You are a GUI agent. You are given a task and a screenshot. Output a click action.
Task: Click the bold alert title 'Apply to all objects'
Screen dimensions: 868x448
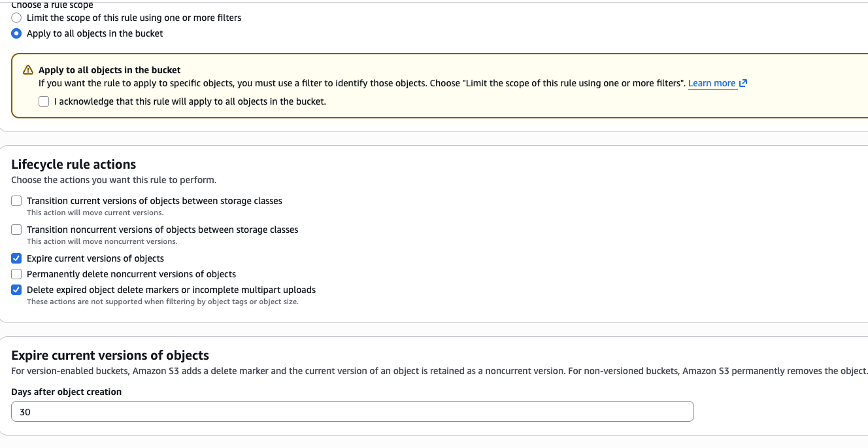(109, 70)
